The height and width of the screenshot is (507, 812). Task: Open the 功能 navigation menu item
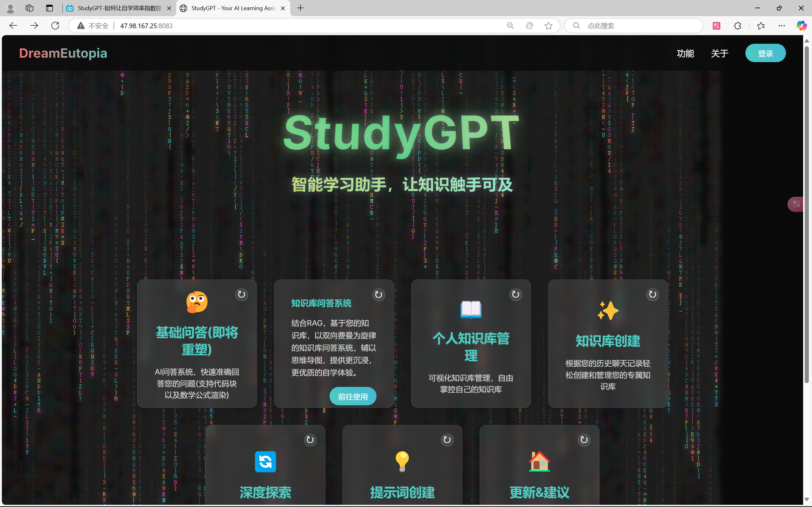click(x=685, y=53)
